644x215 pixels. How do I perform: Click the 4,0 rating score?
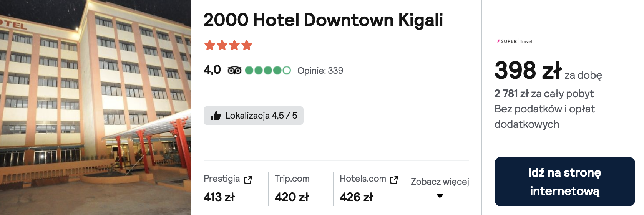(x=212, y=70)
